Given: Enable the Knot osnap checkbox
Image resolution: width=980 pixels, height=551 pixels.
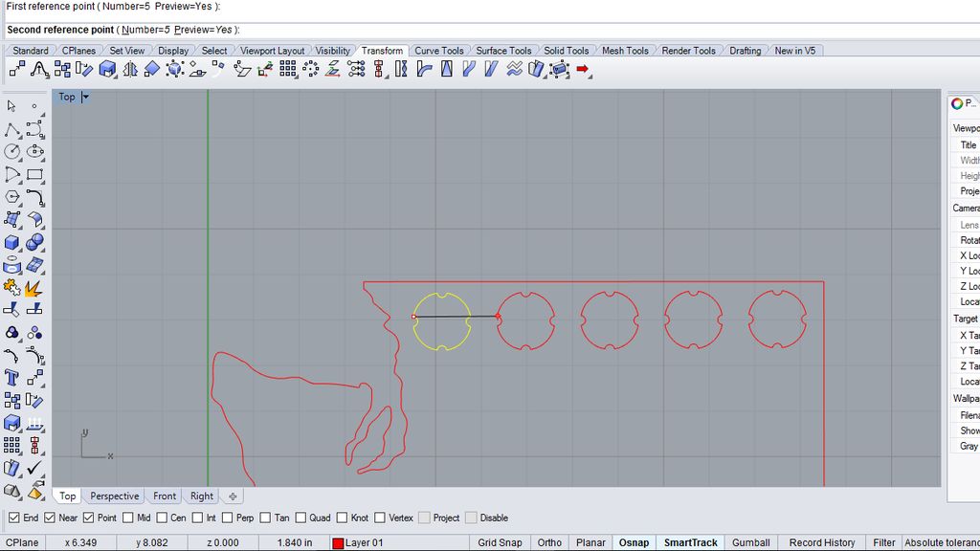Looking at the screenshot, I should tap(342, 518).
